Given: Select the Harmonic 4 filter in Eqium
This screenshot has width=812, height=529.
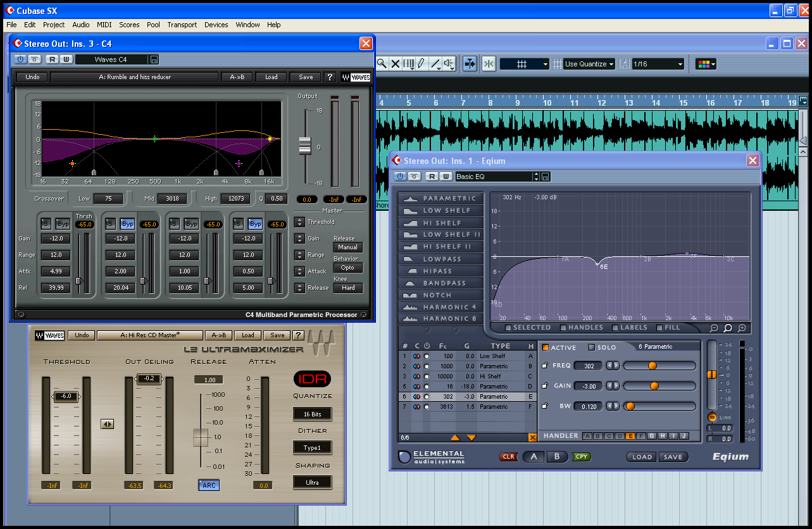Looking at the screenshot, I should pyautogui.click(x=442, y=308).
